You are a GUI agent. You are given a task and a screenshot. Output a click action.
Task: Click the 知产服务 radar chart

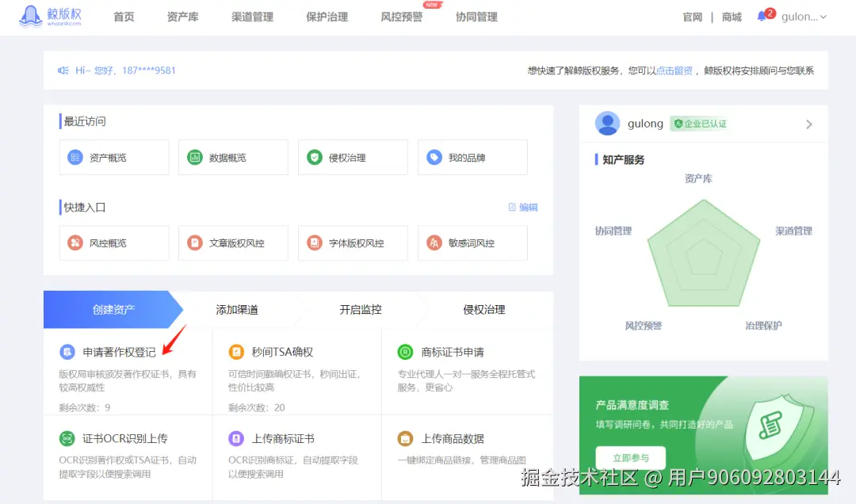[704, 254]
